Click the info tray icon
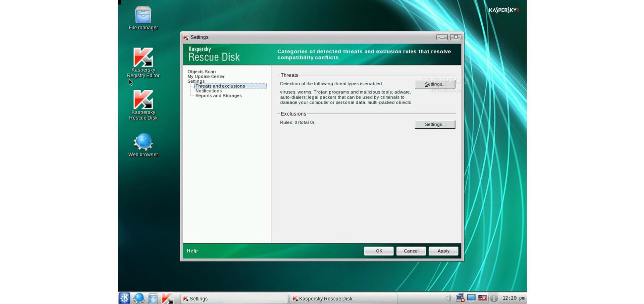The height and width of the screenshot is (304, 644). pyautogui.click(x=494, y=298)
